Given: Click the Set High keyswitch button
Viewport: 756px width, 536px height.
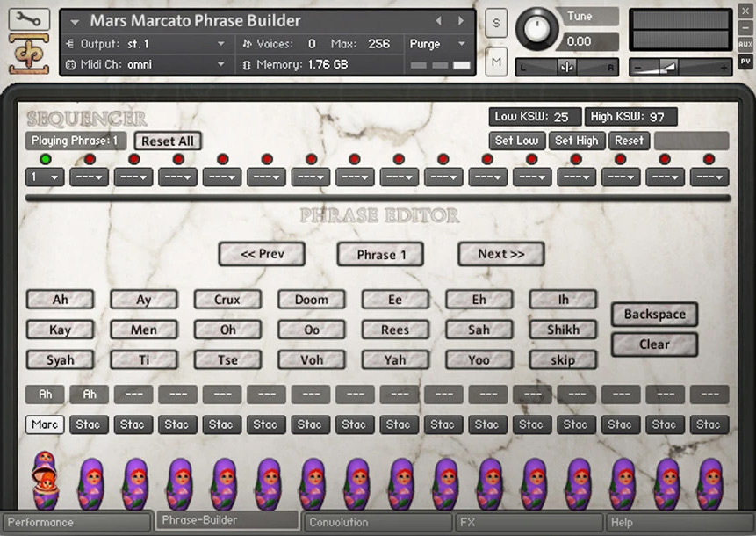Looking at the screenshot, I should 577,141.
